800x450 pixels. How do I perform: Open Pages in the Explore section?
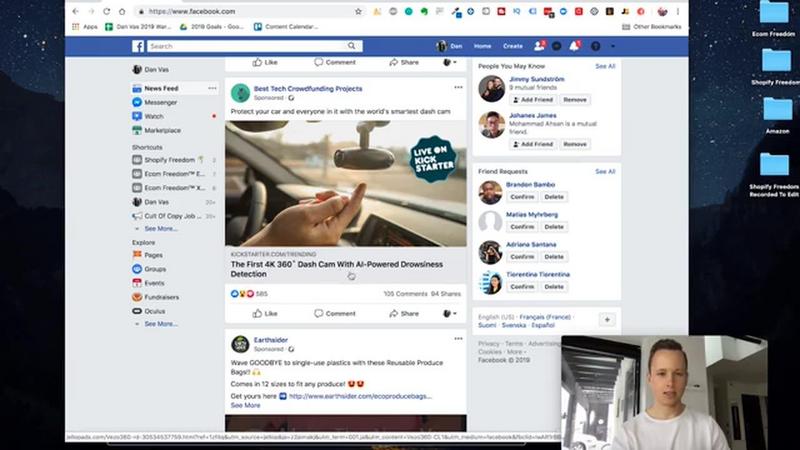[147, 255]
